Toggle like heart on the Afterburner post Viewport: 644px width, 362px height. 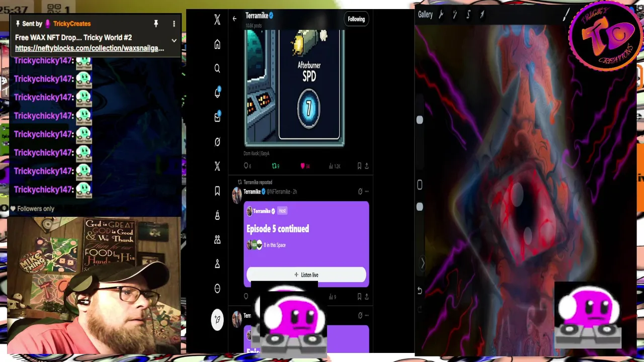305,166
